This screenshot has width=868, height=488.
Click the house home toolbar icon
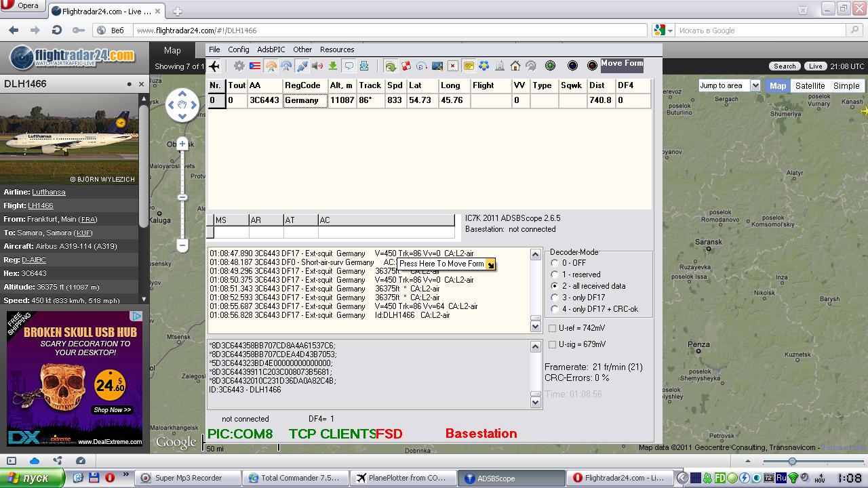pyautogui.click(x=515, y=66)
